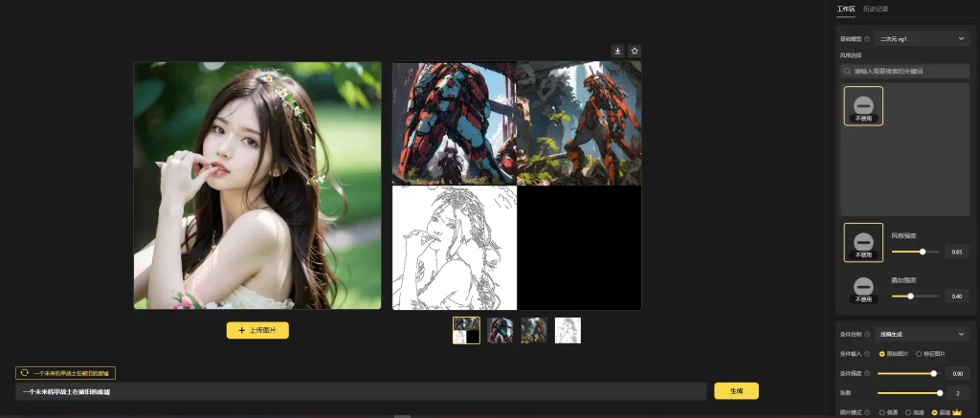Select the 特征图片 radio option
Viewport: 980px width, 418px height.
[x=919, y=354]
